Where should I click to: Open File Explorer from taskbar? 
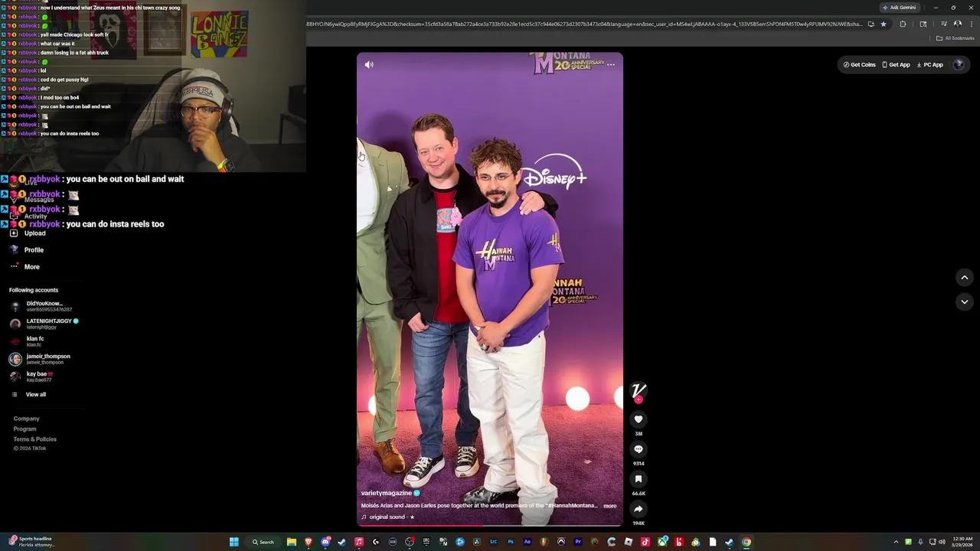coord(292,542)
